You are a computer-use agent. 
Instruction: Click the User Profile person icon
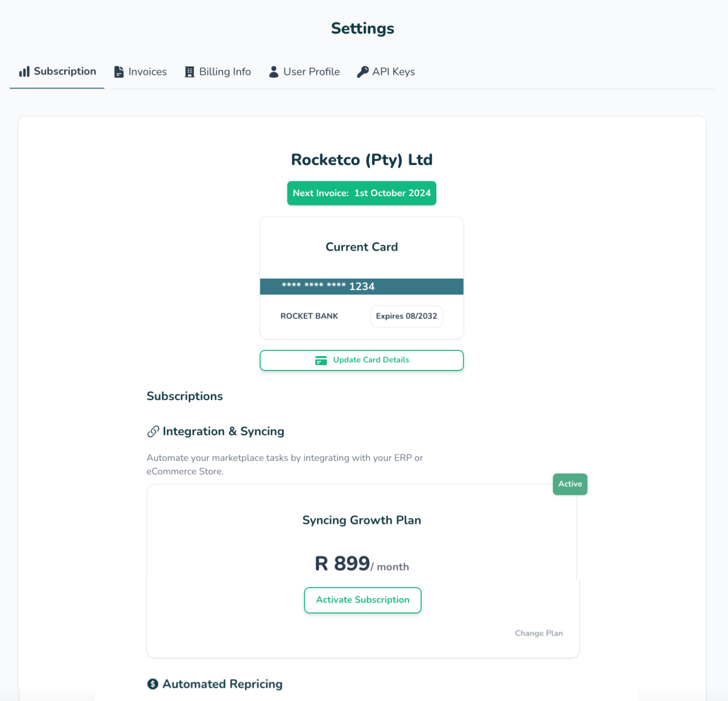pyautogui.click(x=274, y=72)
